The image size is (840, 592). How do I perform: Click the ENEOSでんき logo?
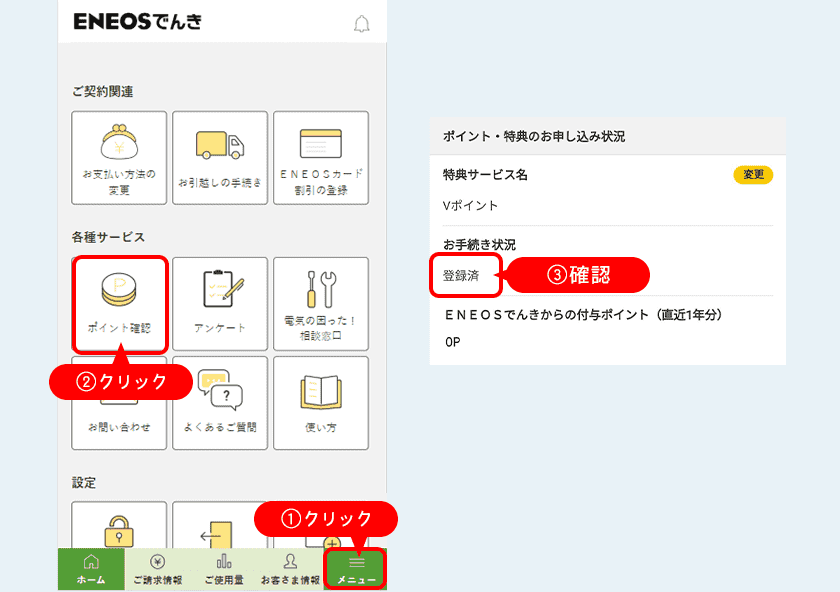pos(138,21)
